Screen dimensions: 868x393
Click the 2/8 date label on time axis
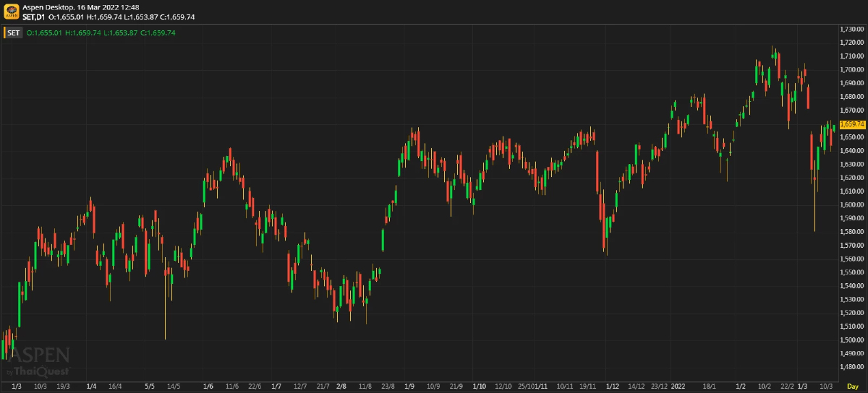click(x=341, y=386)
